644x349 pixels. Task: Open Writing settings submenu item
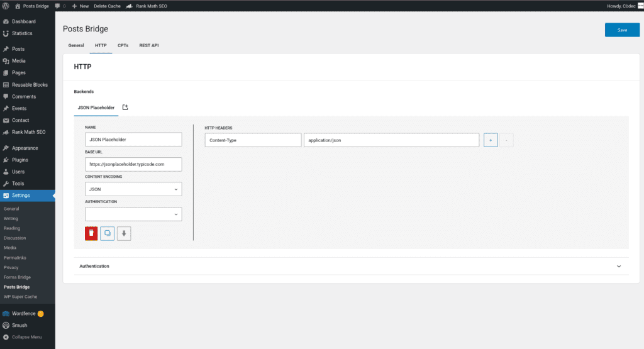click(11, 218)
